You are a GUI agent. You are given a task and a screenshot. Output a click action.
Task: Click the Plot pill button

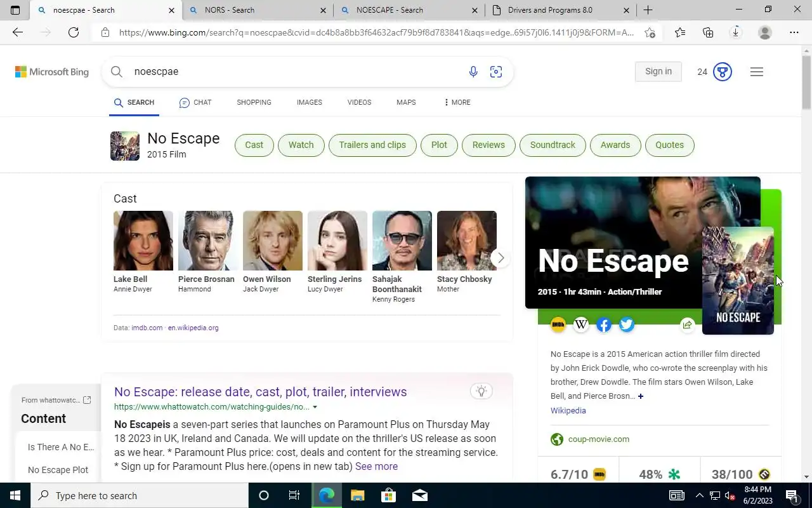coord(439,145)
